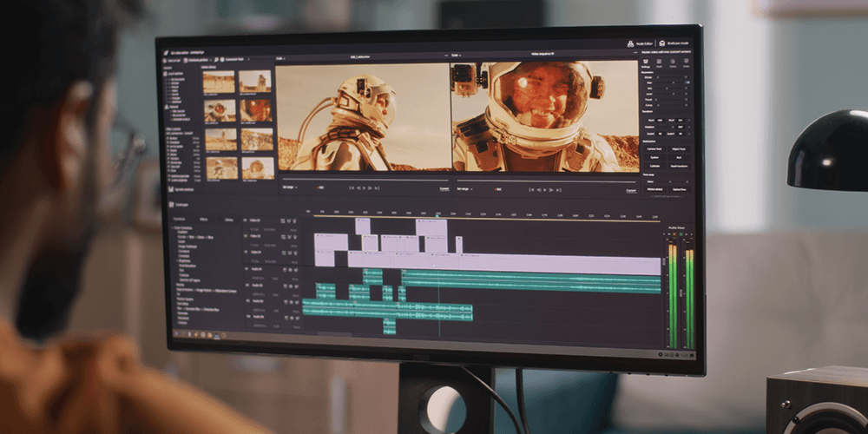Select the Effects tab
This screenshot has height=434, width=868.
(x=204, y=220)
